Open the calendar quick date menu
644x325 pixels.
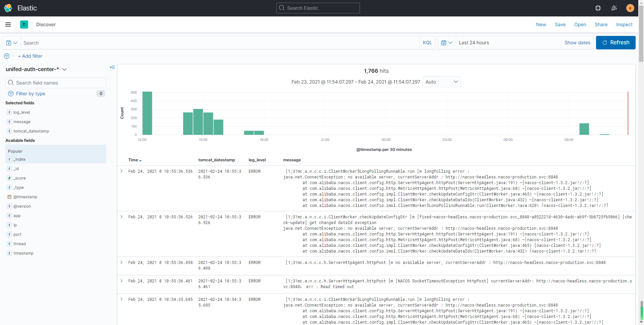447,43
